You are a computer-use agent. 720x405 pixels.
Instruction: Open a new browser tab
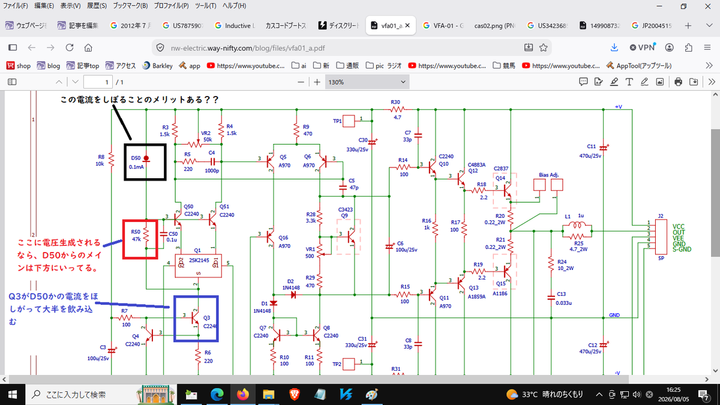(x=688, y=26)
